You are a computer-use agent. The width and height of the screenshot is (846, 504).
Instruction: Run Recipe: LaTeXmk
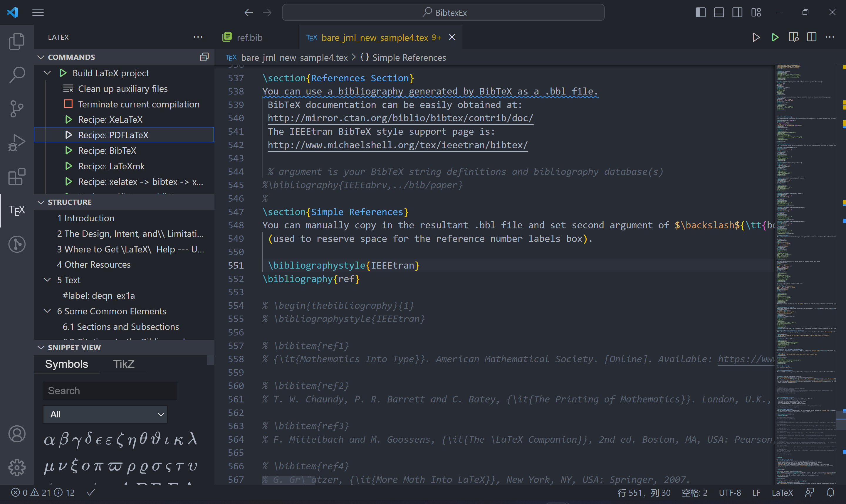click(111, 166)
